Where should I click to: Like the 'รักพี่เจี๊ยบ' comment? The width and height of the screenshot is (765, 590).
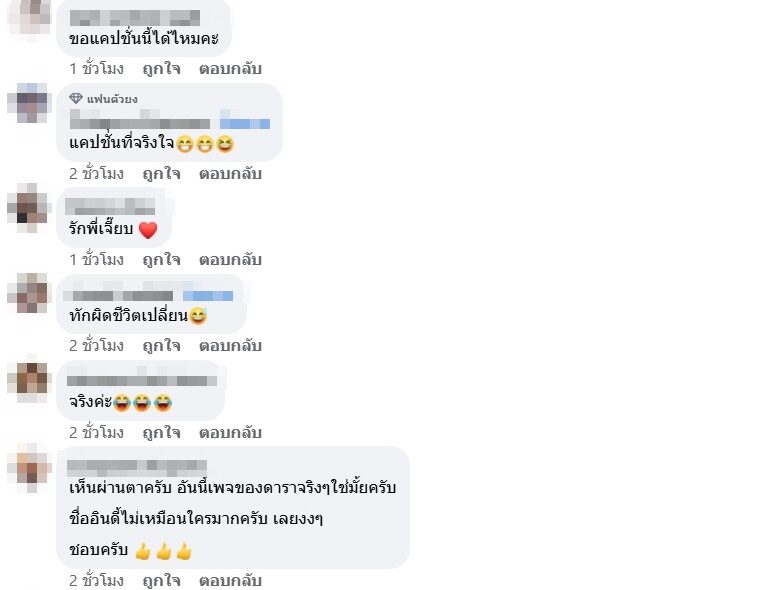[x=161, y=260]
